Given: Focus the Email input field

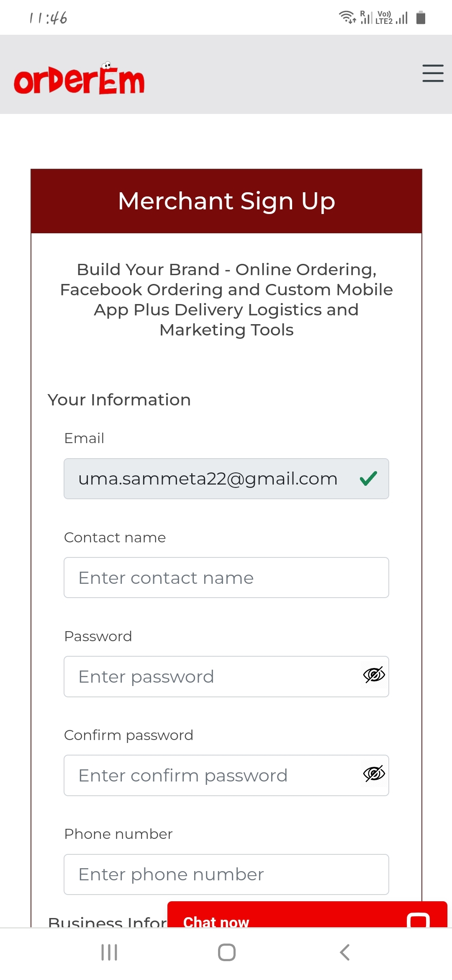Looking at the screenshot, I should [x=209, y=479].
